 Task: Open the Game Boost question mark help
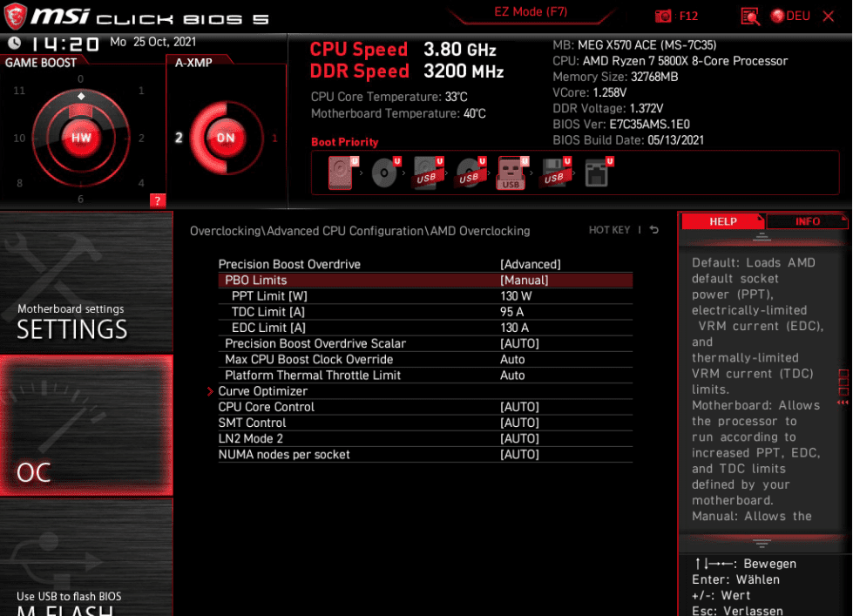(x=157, y=200)
